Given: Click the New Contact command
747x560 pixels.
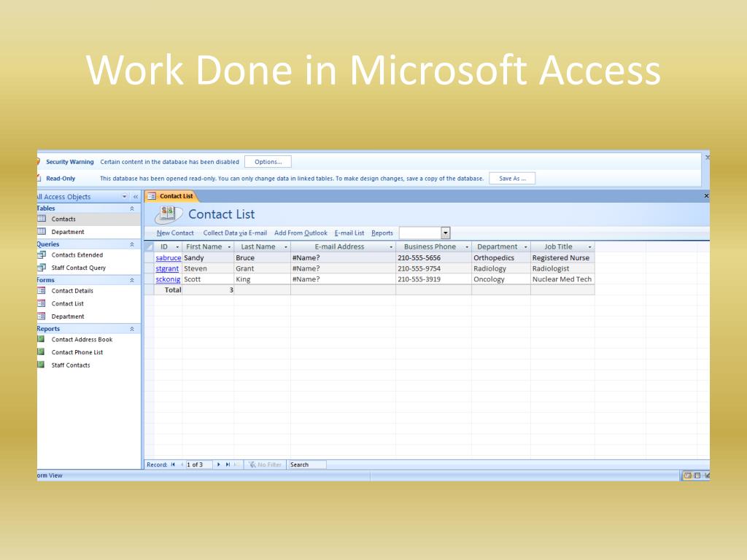Looking at the screenshot, I should (175, 233).
